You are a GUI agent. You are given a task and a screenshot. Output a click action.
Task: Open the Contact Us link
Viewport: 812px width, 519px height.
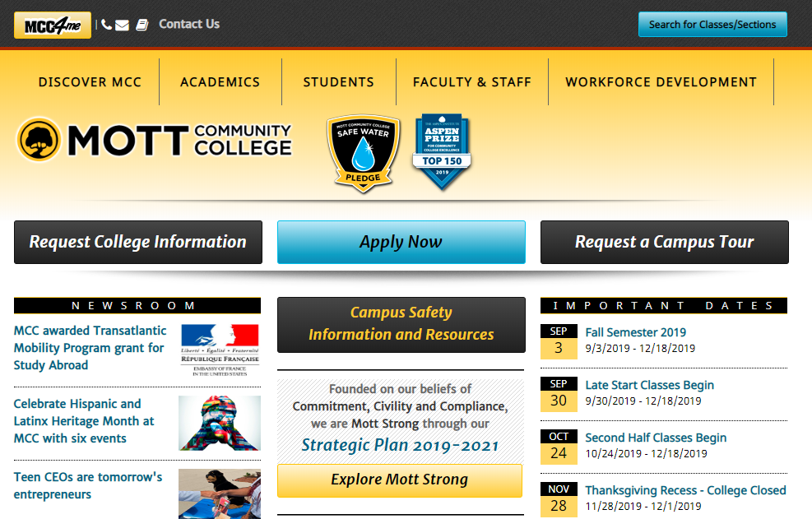coord(189,24)
